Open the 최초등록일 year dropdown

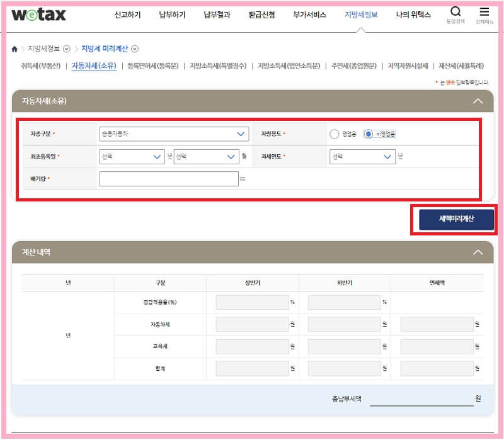click(132, 157)
